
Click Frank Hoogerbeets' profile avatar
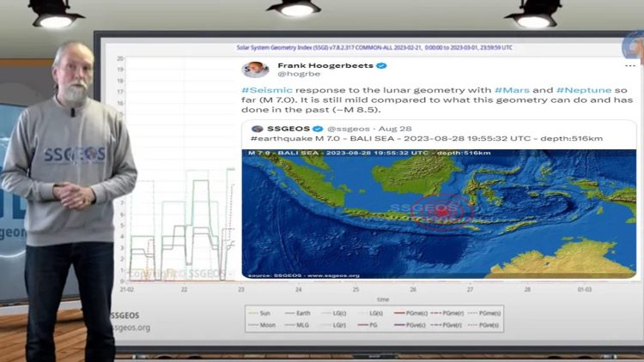point(255,69)
